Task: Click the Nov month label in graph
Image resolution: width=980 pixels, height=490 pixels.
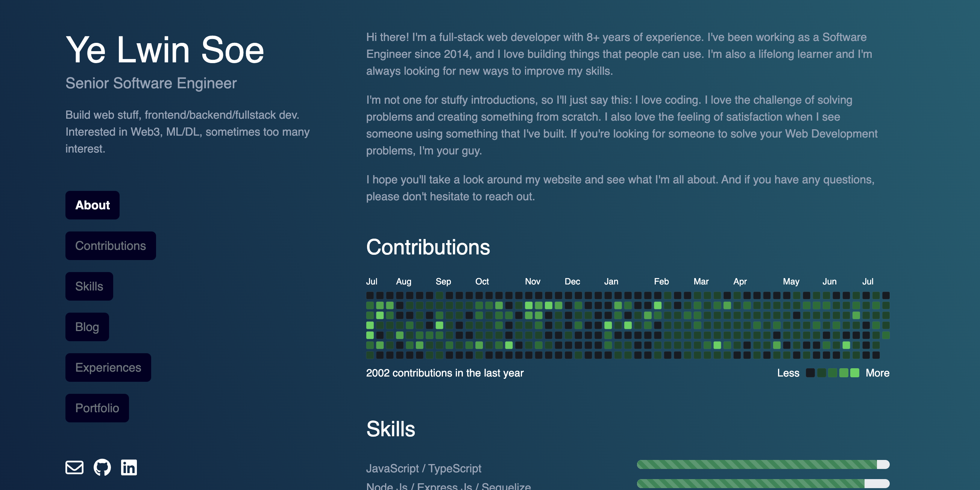Action: coord(532,281)
